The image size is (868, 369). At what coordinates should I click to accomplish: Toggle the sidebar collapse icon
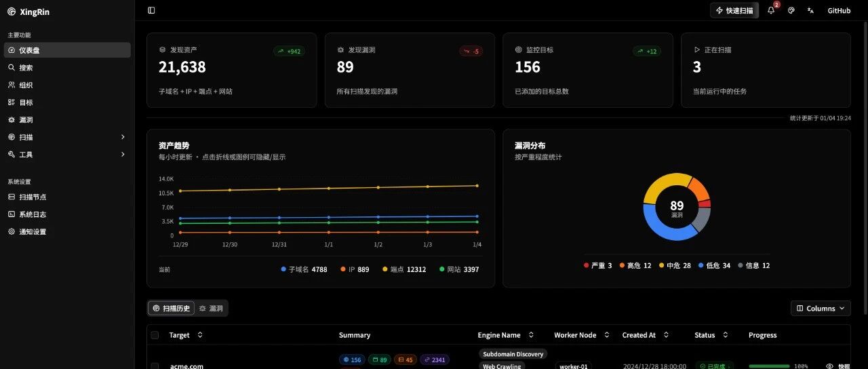[x=151, y=10]
